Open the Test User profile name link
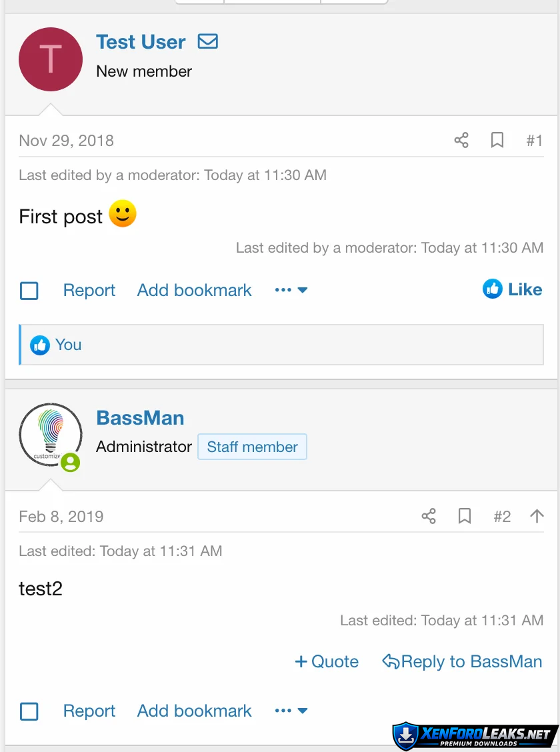560x752 pixels. 141,41
